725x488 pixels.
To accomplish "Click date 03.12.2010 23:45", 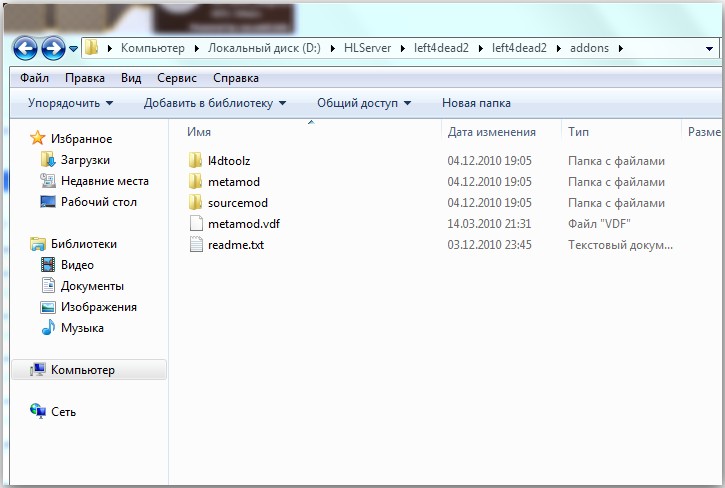I will 489,244.
